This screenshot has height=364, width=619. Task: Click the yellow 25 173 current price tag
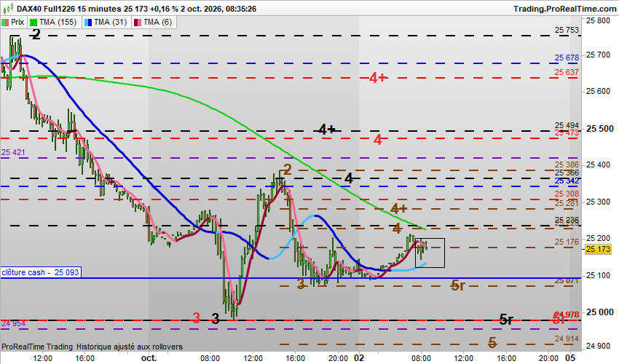(x=599, y=249)
